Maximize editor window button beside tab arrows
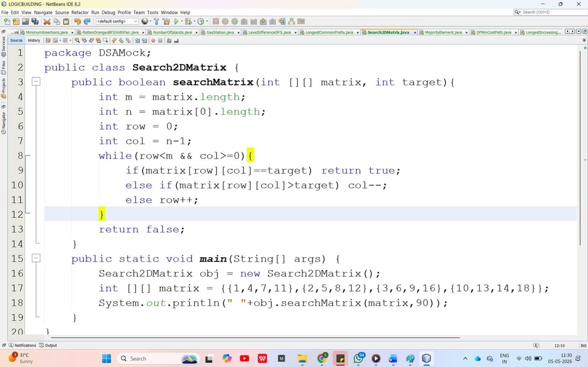588x367 pixels. pos(584,32)
